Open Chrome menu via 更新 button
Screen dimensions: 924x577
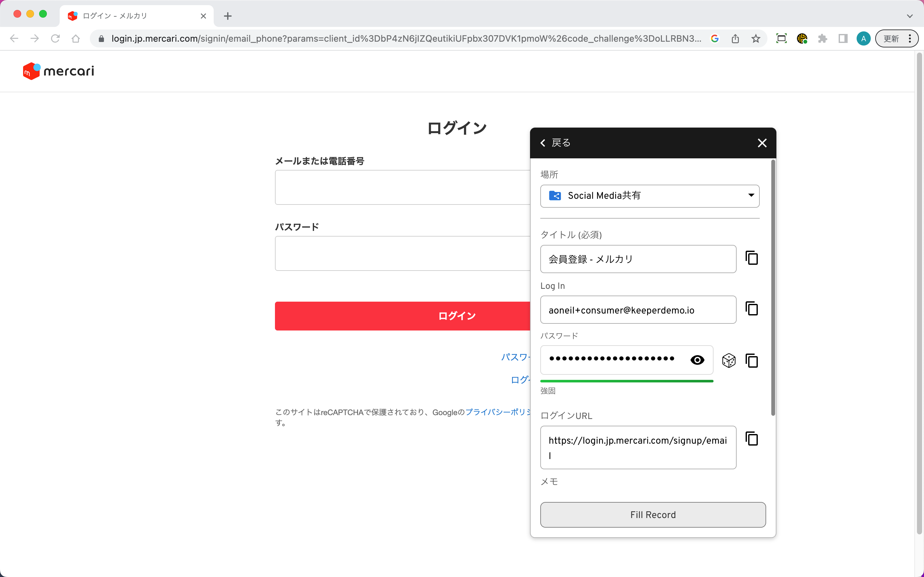point(896,38)
